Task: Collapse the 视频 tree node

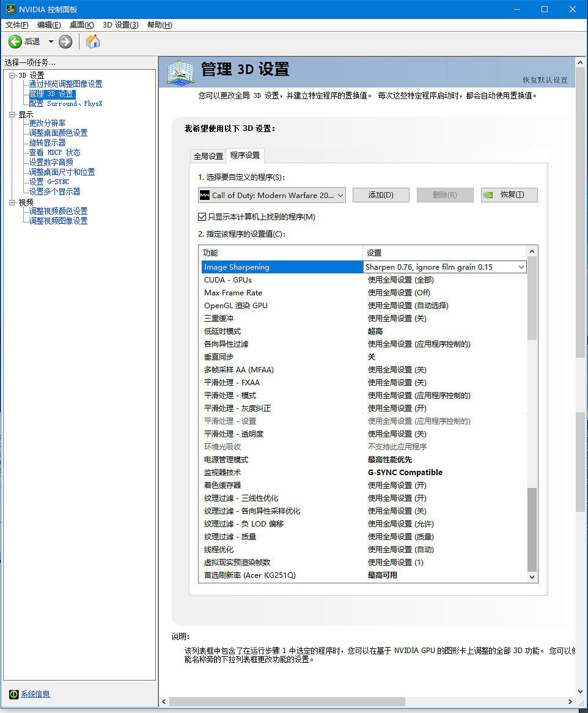Action: (x=12, y=202)
